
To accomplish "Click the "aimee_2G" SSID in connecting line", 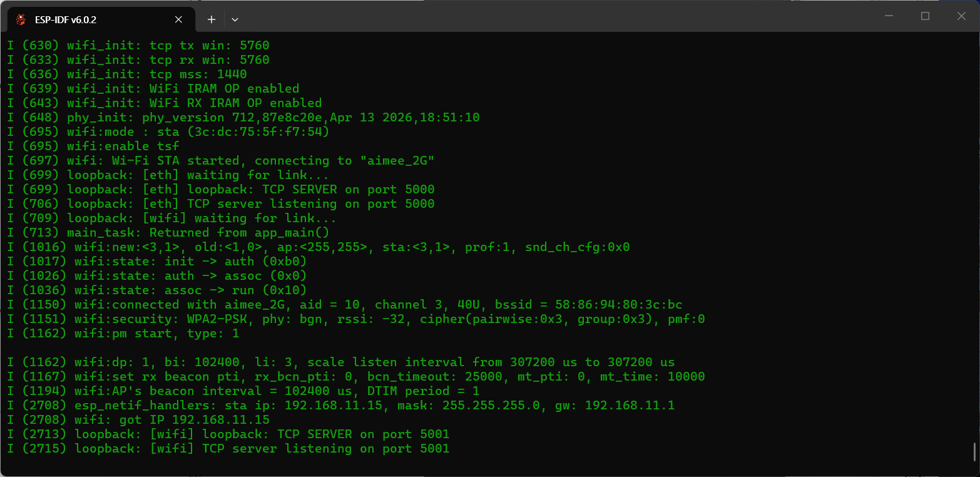I will tap(397, 160).
